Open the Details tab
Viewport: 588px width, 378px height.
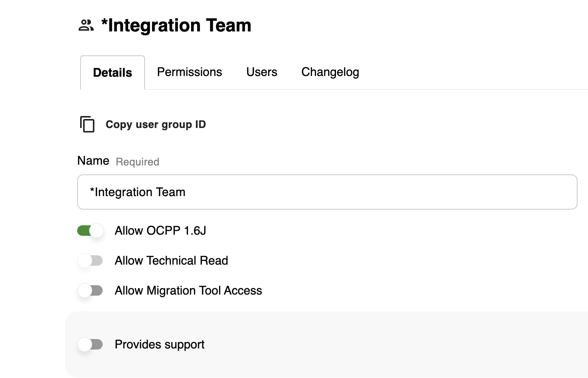[x=112, y=73]
